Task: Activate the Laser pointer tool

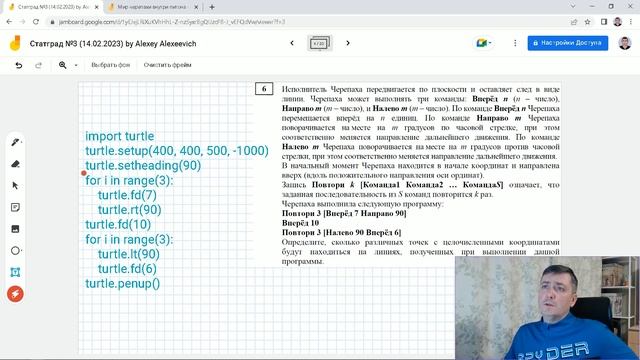Action: pos(16,294)
